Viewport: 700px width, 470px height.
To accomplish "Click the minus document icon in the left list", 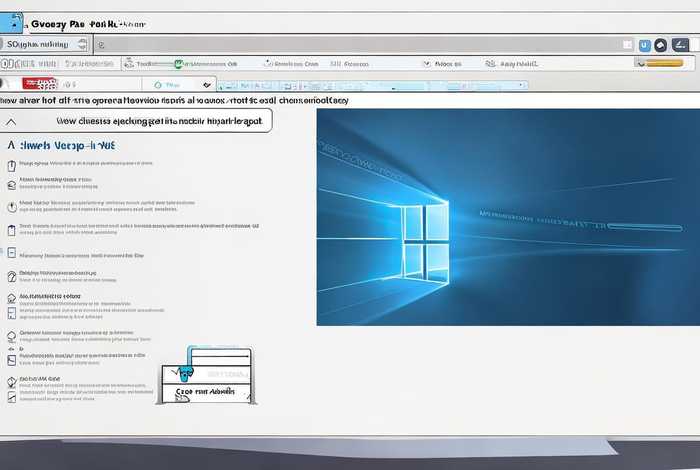I will click(12, 253).
